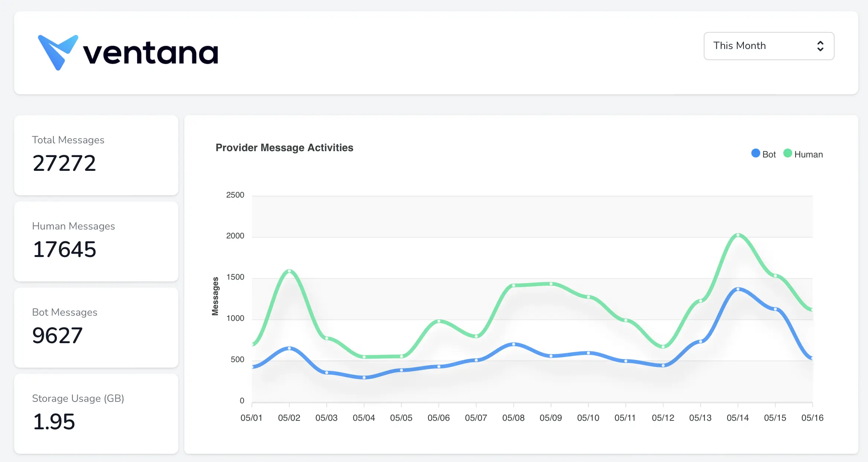The height and width of the screenshot is (462, 868).
Task: Select the Human Messages card
Action: (x=96, y=241)
